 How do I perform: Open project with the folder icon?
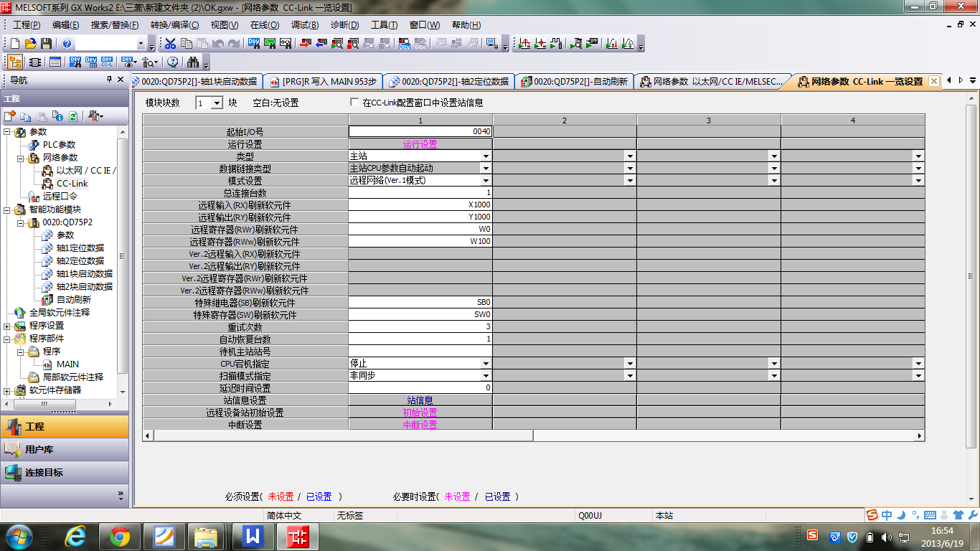(x=31, y=44)
